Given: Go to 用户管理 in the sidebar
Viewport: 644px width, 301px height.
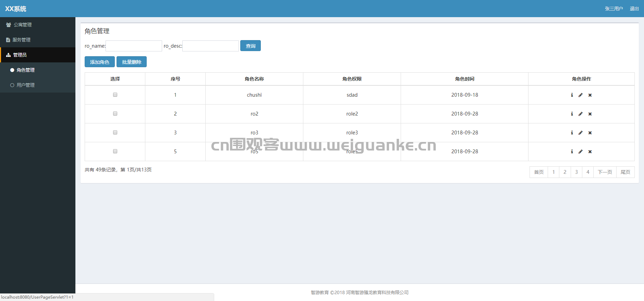Looking at the screenshot, I should [x=38, y=85].
